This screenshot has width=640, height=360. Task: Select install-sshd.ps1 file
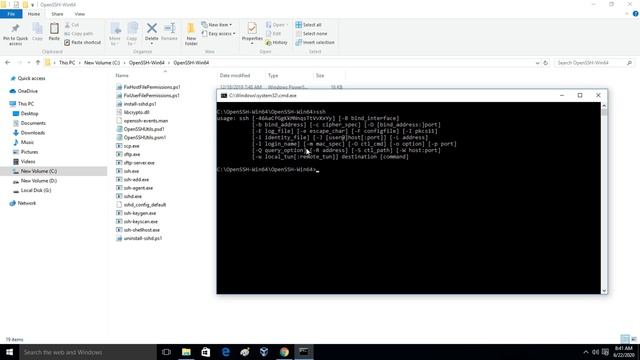coord(140,104)
